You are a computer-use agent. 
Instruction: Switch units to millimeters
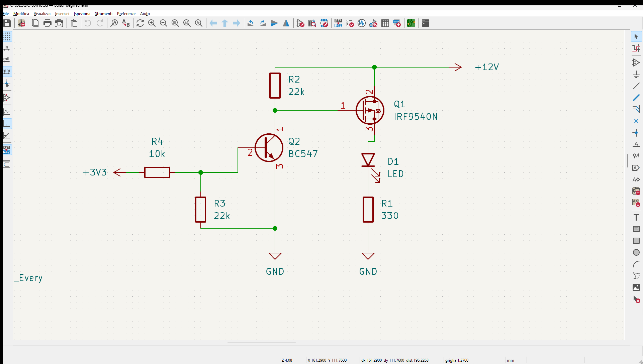(x=6, y=71)
